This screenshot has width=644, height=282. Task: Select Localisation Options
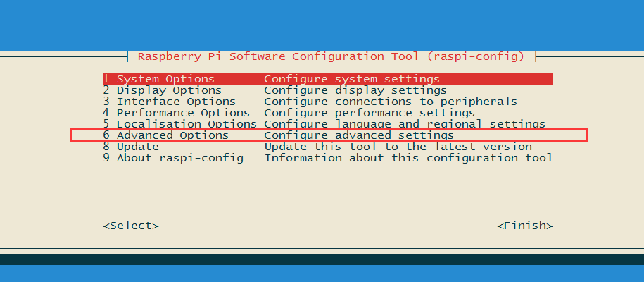click(x=187, y=124)
